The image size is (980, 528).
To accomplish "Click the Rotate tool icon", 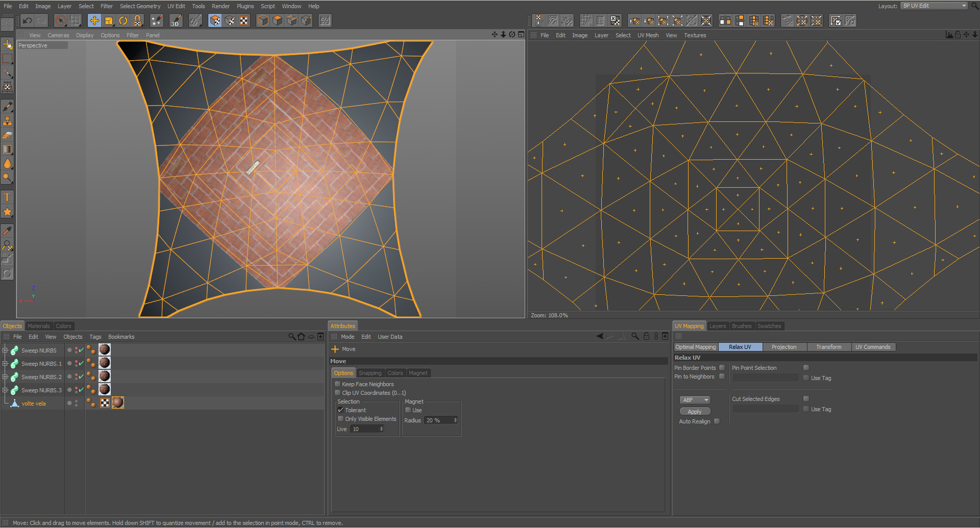I will 123,20.
